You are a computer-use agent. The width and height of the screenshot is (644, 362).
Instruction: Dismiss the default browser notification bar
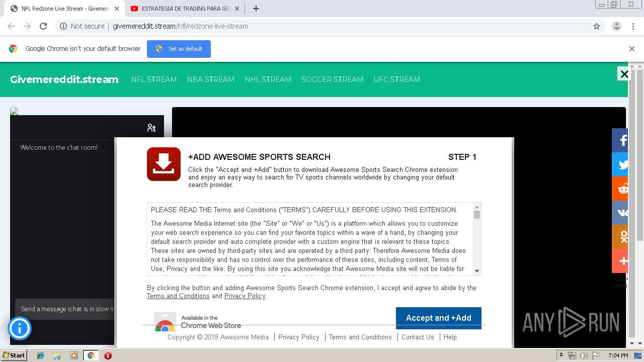click(x=631, y=49)
